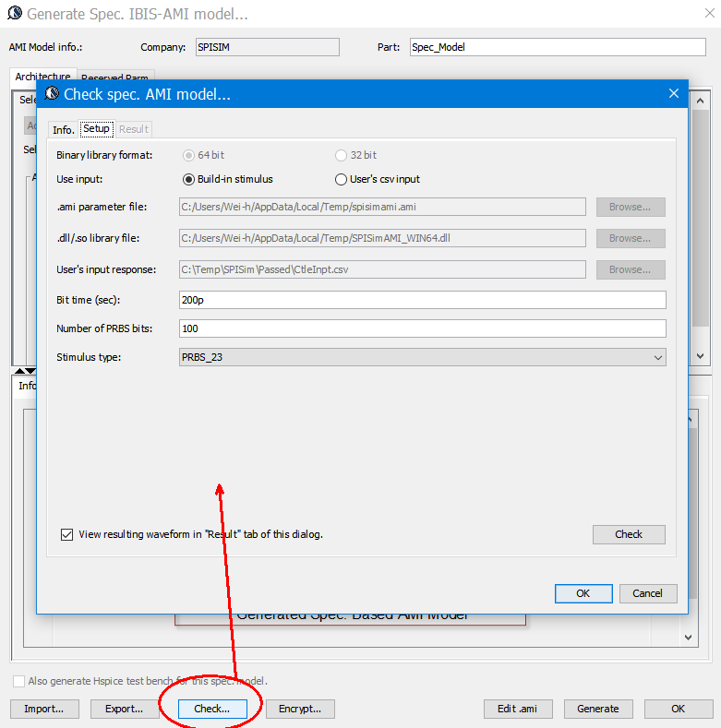Select User's csv input option
Screen dimensions: 721x728
pyautogui.click(x=341, y=179)
